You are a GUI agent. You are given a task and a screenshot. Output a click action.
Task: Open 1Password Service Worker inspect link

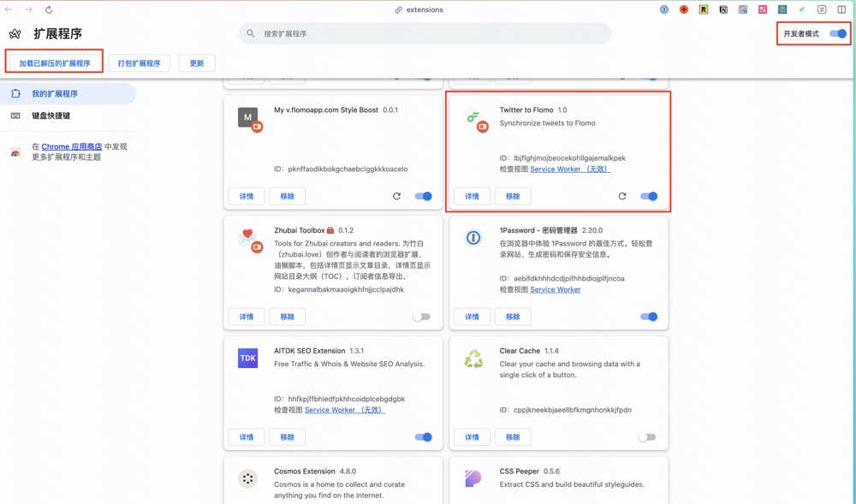(556, 289)
